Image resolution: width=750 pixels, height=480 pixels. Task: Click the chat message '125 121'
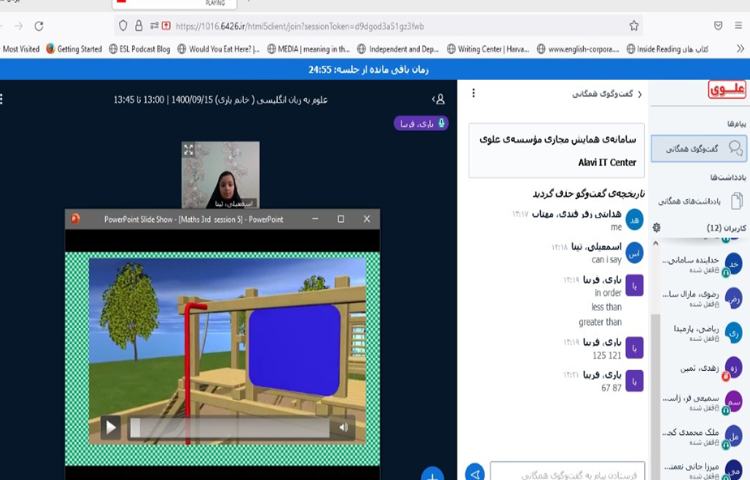click(x=607, y=355)
